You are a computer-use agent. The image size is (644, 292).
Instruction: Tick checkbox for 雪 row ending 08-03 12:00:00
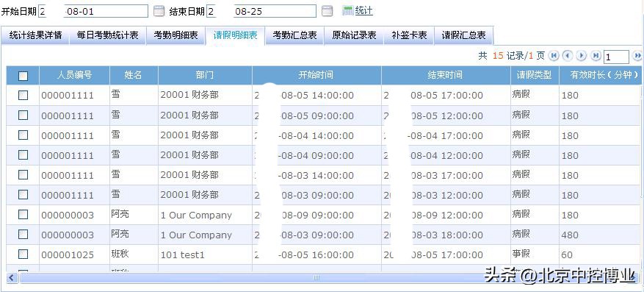[x=23, y=194]
